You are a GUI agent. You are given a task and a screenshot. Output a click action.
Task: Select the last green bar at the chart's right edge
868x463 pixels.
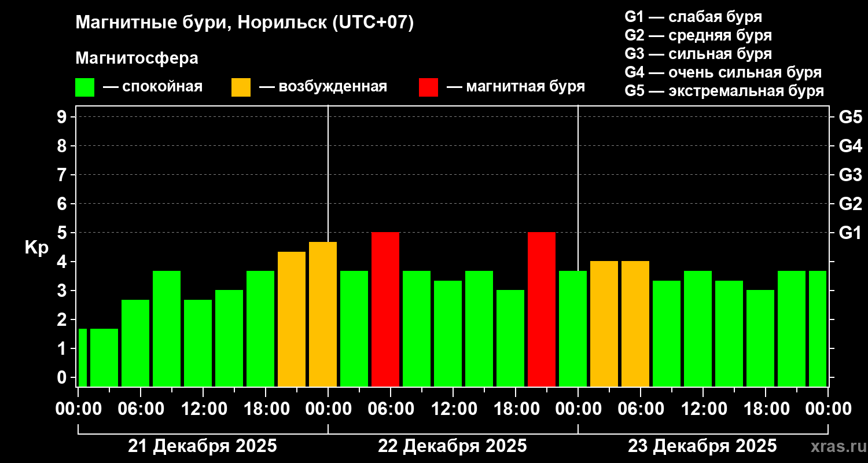pos(817,328)
